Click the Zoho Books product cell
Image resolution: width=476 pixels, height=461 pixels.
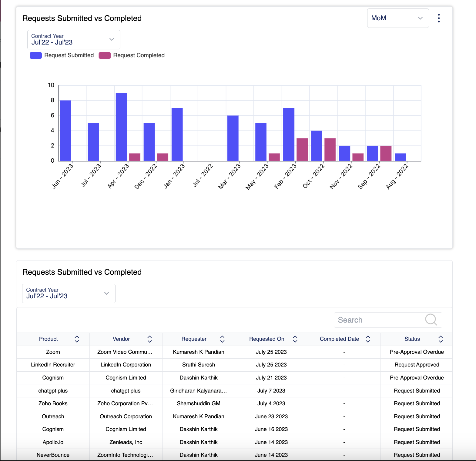(53, 403)
